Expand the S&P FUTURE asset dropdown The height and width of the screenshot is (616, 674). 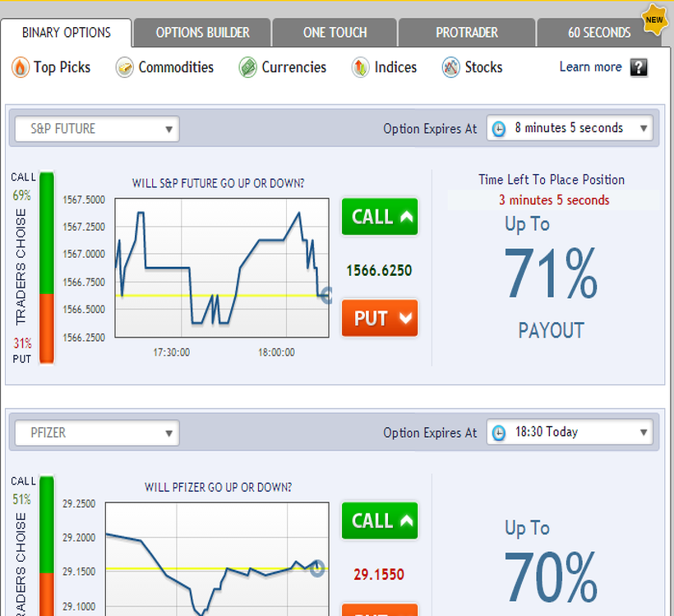97,129
